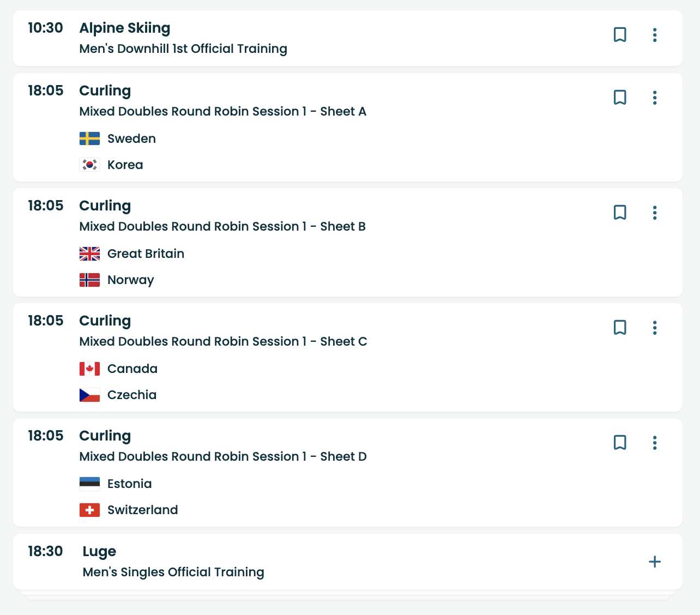Expand the Luge Men's Singles Training entry
The image size is (700, 615).
(655, 562)
